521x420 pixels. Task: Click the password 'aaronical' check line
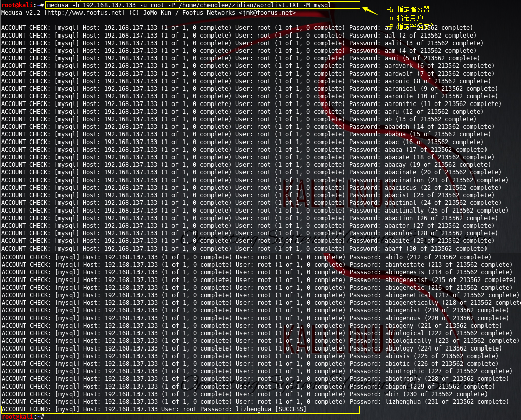(x=249, y=89)
